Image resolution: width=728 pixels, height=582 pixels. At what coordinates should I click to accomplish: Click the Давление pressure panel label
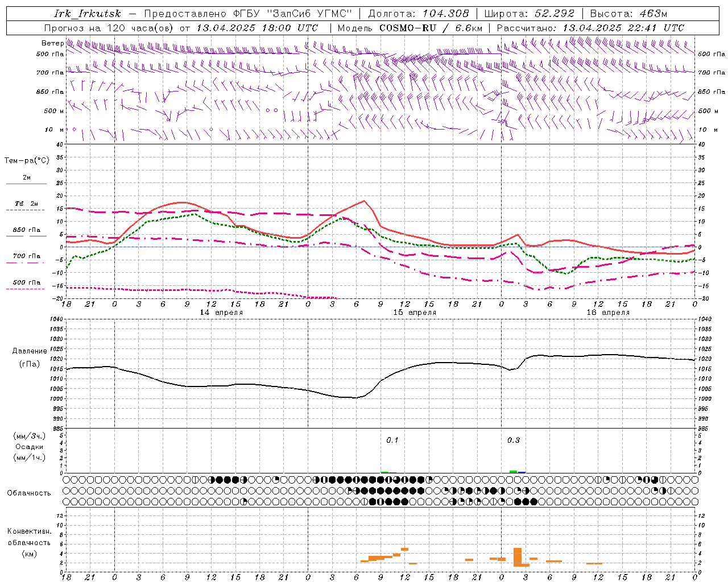pos(30,351)
